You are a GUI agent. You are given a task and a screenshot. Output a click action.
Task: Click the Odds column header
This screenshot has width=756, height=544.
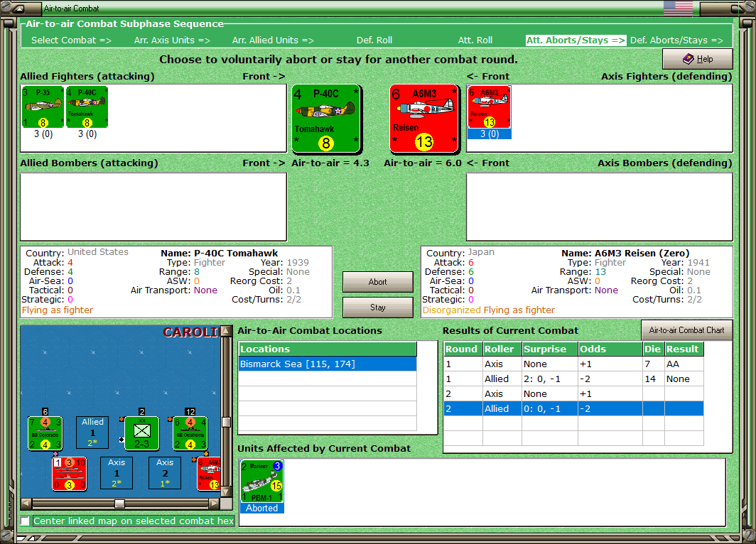pyautogui.click(x=610, y=349)
